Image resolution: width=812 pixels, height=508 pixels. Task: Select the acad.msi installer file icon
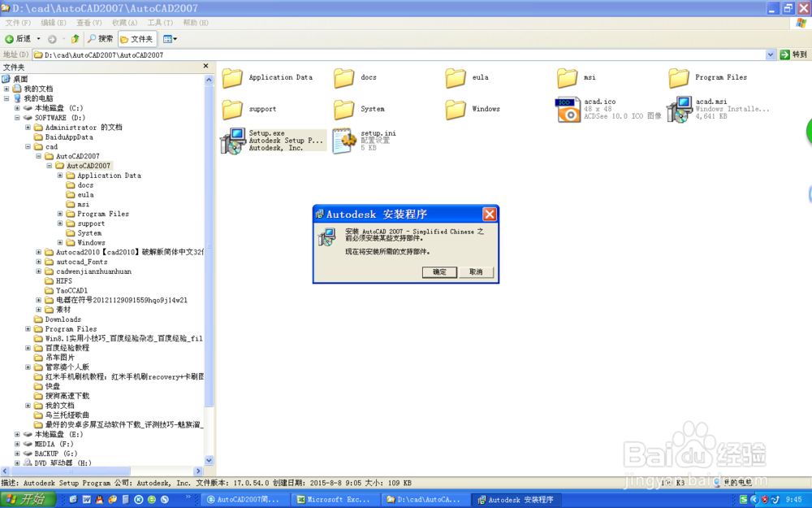click(x=679, y=110)
